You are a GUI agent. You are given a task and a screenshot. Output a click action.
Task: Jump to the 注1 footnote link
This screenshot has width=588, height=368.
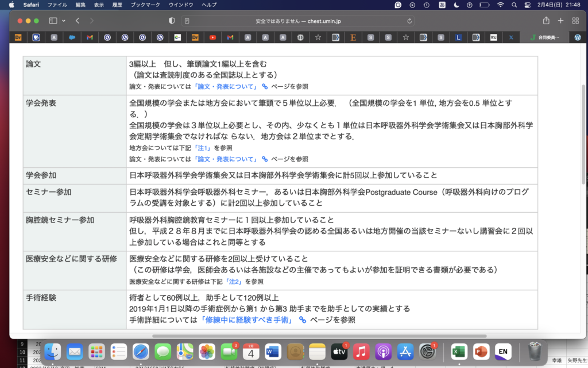(203, 148)
